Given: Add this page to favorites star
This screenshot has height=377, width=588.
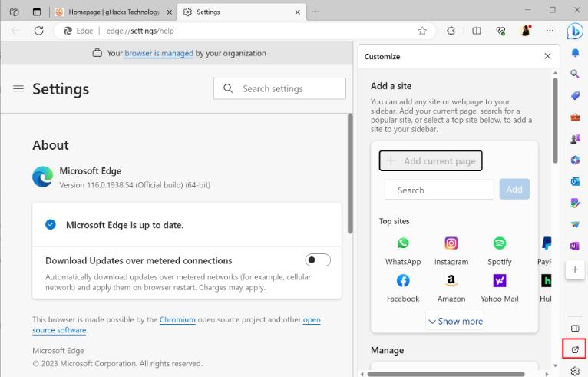Looking at the screenshot, I should pyautogui.click(x=422, y=31).
